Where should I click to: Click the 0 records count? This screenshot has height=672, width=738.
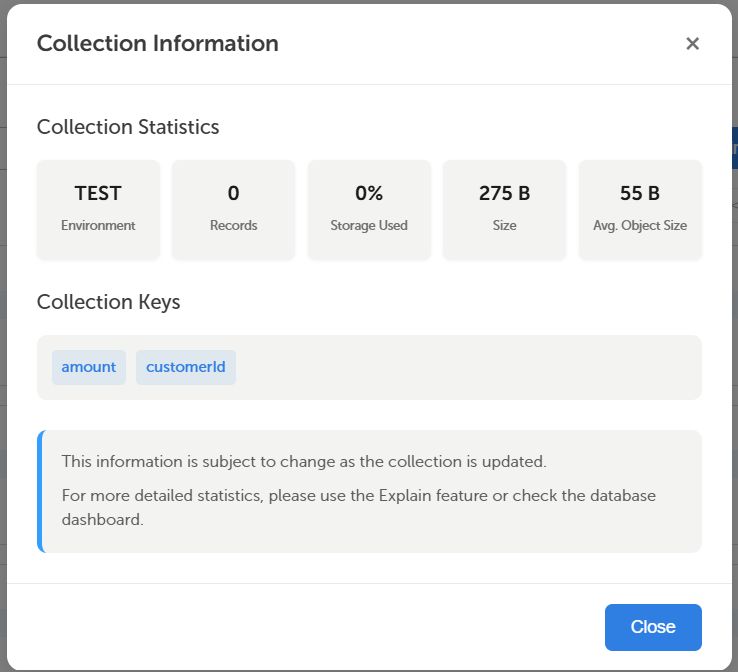point(233,193)
